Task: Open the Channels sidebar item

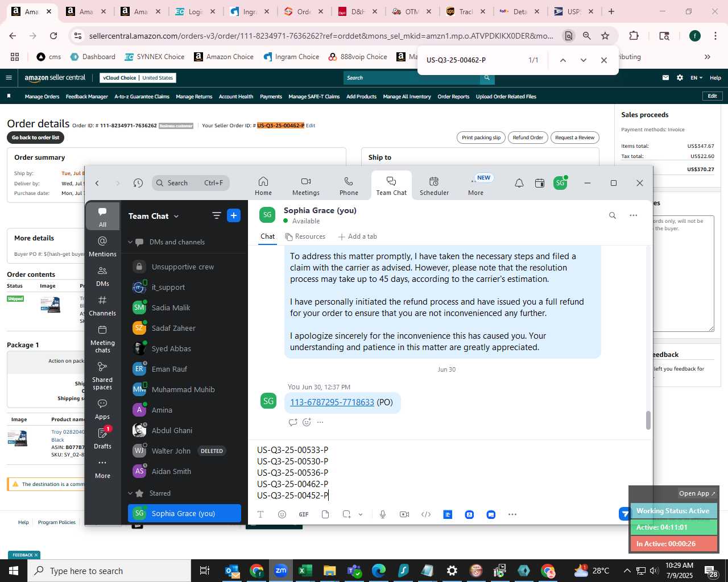Action: coord(102,305)
